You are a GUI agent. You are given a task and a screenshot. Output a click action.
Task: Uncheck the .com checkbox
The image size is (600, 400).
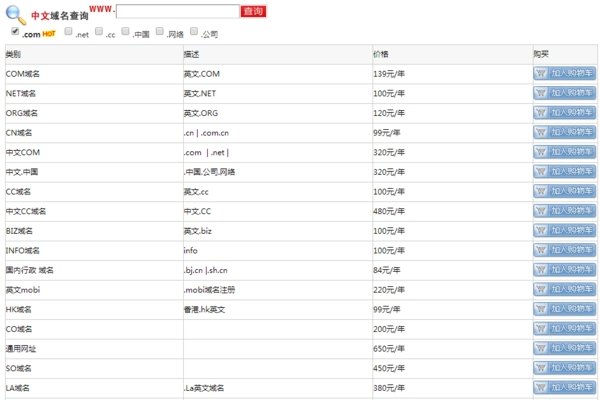click(x=15, y=31)
